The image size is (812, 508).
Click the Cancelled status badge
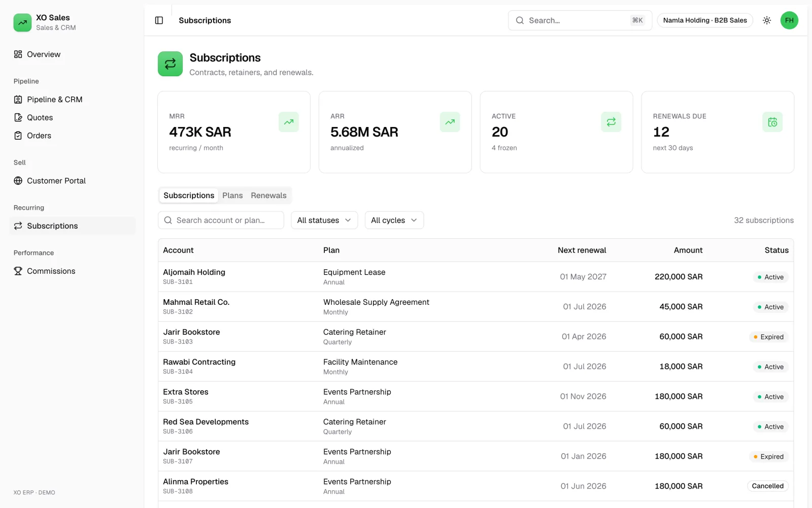pos(767,486)
